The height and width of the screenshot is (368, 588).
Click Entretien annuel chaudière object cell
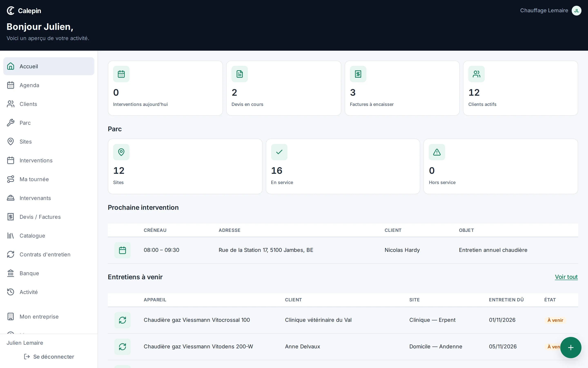tap(493, 250)
